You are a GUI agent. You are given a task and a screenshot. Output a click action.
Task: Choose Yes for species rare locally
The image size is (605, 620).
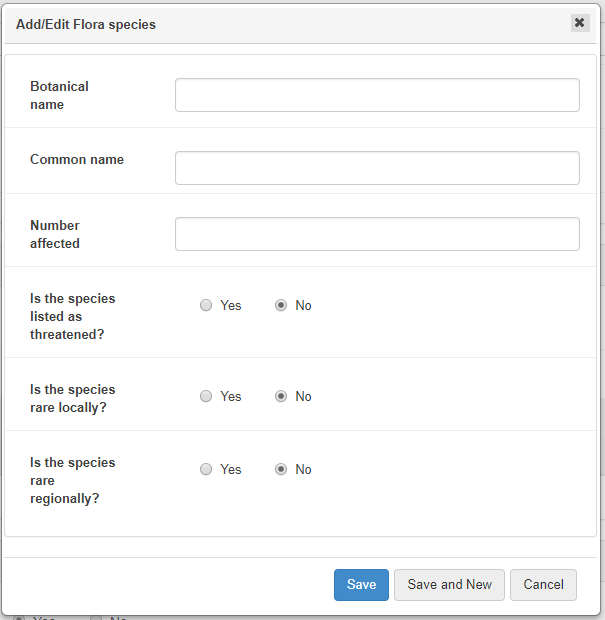point(206,397)
